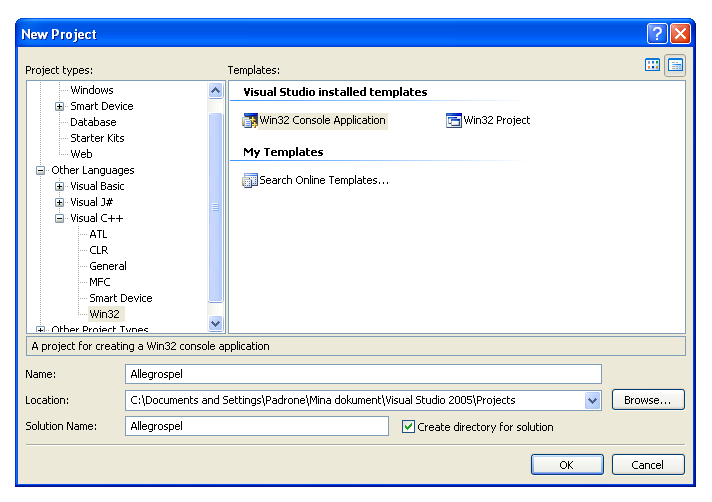Viewport: 712px width, 502px height.
Task: Select the Visual J# tree item
Action: (x=92, y=202)
